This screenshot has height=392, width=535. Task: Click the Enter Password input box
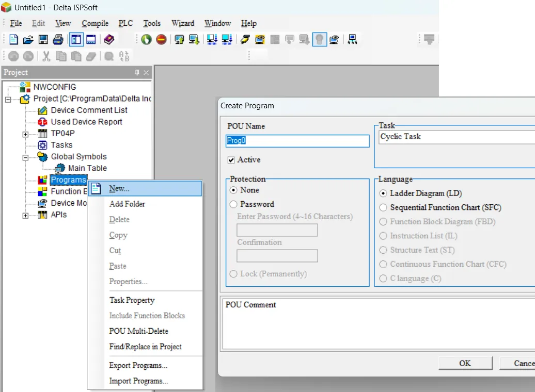pyautogui.click(x=277, y=230)
